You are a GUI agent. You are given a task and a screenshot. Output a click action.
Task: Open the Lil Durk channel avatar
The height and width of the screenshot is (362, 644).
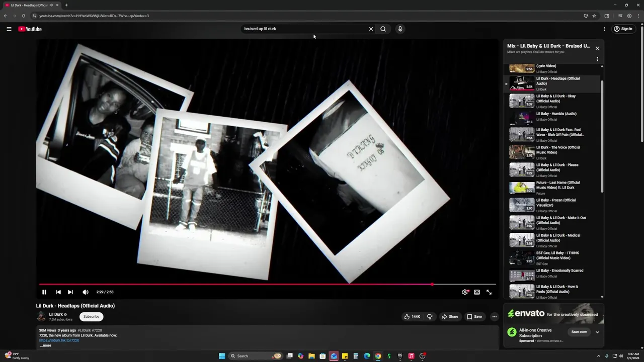(x=41, y=316)
